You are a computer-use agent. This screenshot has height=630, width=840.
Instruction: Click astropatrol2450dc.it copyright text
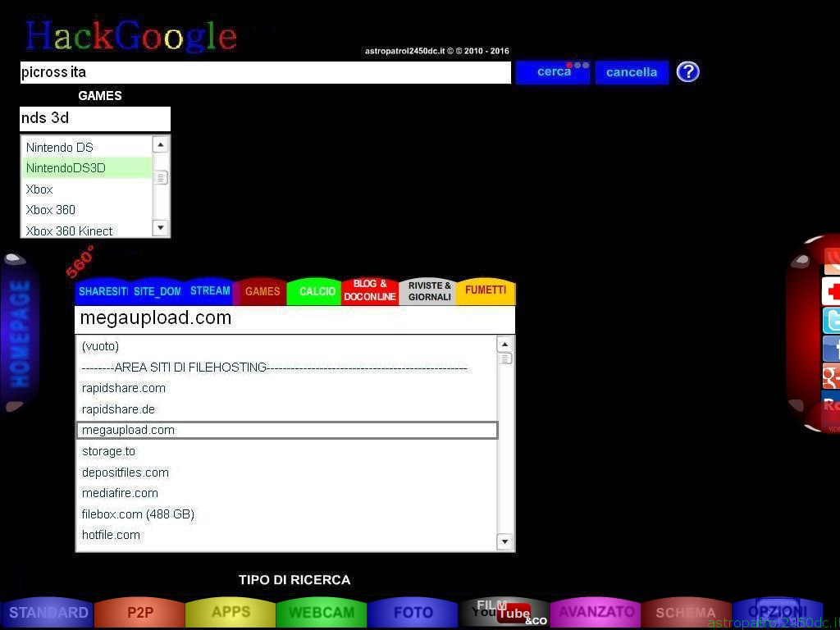(x=436, y=51)
